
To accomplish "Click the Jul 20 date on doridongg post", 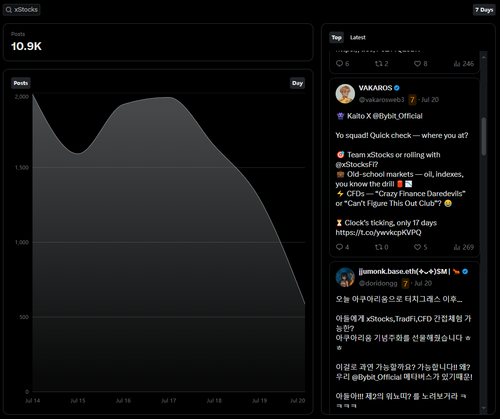I will (x=423, y=283).
